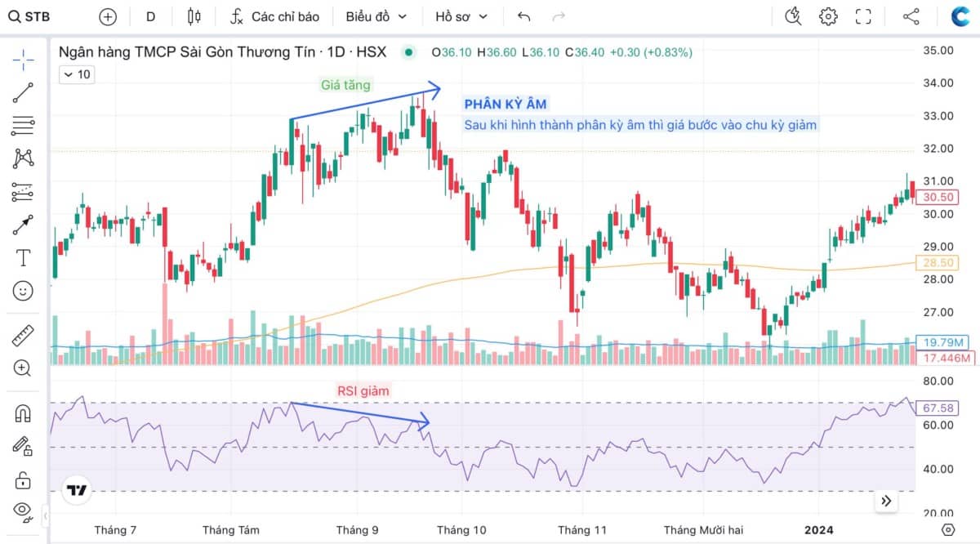Collapse the indicator legend showing 10
The image size is (980, 544).
pos(76,74)
